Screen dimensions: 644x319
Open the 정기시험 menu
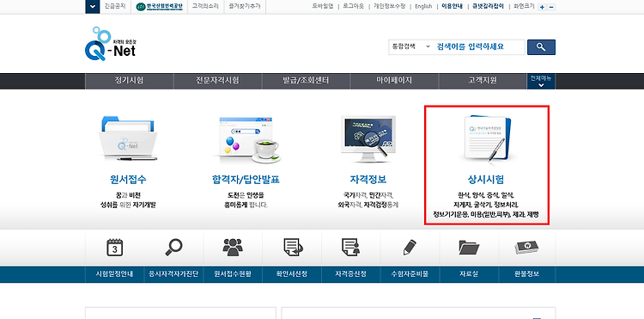(x=130, y=81)
